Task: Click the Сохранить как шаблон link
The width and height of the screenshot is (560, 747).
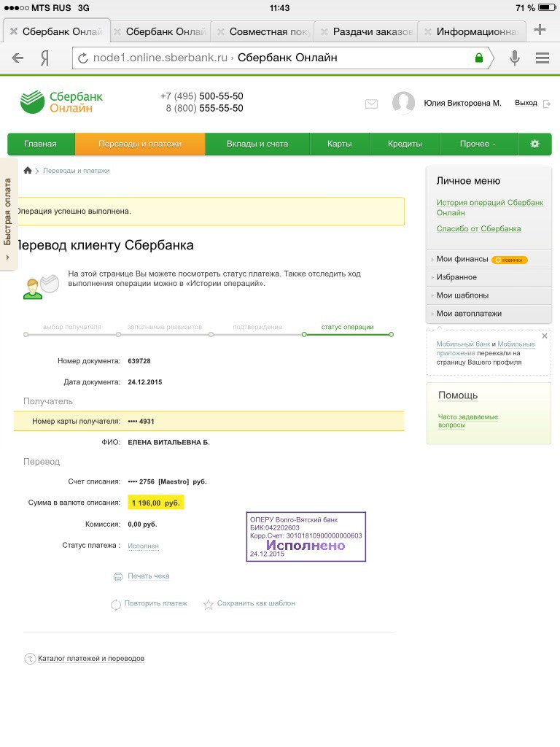Action: point(256,603)
